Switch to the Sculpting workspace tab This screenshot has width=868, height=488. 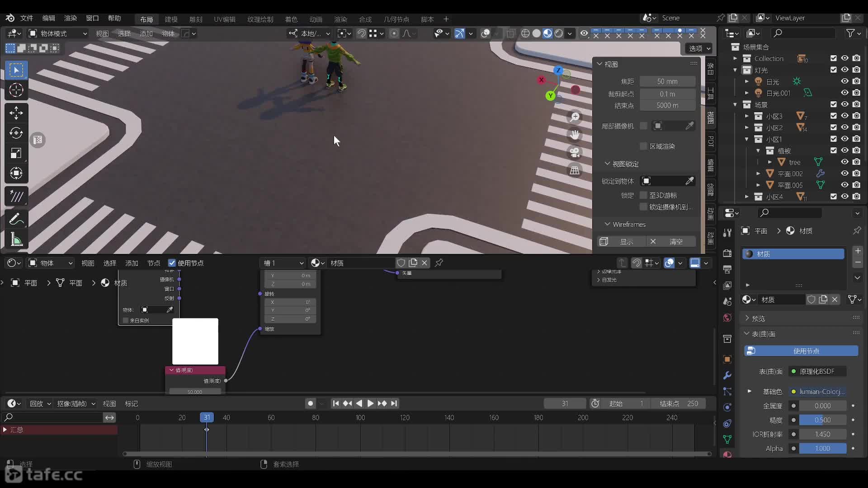196,19
